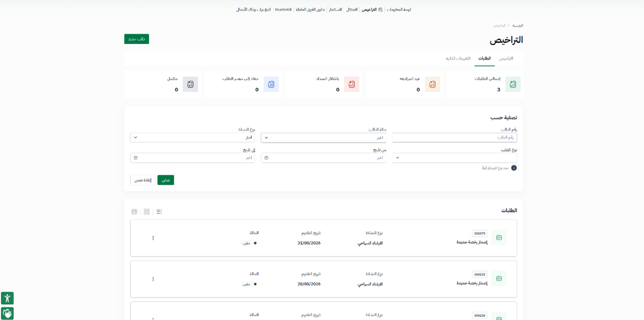This screenshot has width=644, height=320.
Task: Open the 'نوع النشاط' activity type dropdown
Action: coord(193,138)
